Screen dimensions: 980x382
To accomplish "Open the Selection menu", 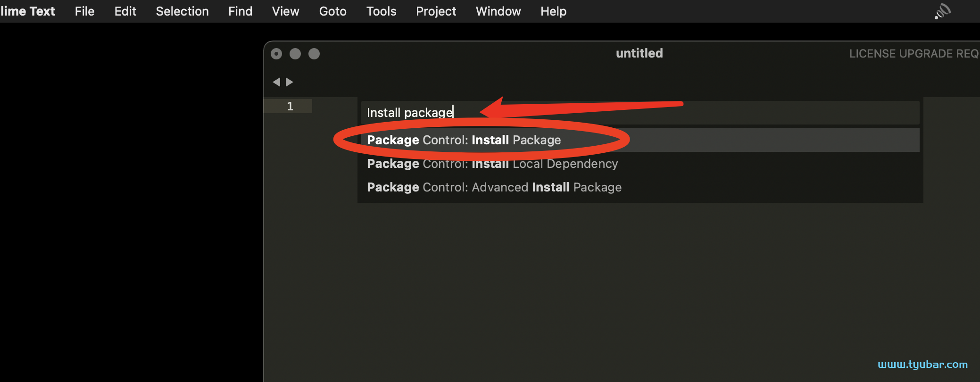I will pyautogui.click(x=183, y=11).
